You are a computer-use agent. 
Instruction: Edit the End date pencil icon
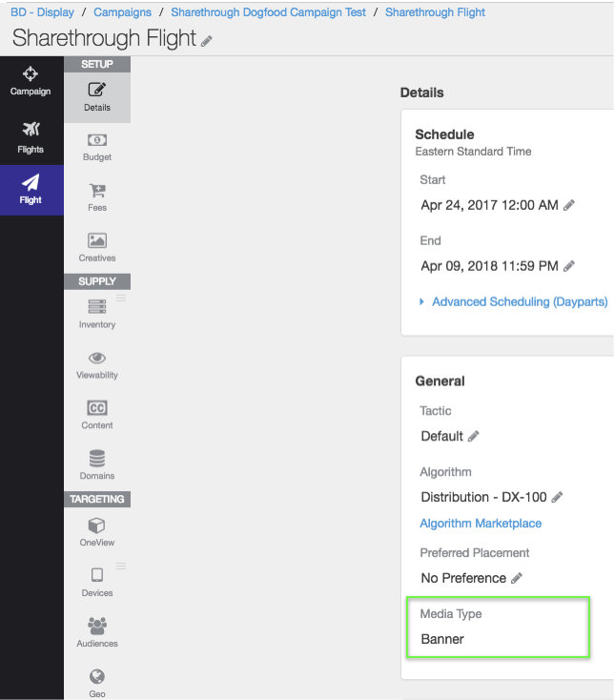pyautogui.click(x=569, y=266)
